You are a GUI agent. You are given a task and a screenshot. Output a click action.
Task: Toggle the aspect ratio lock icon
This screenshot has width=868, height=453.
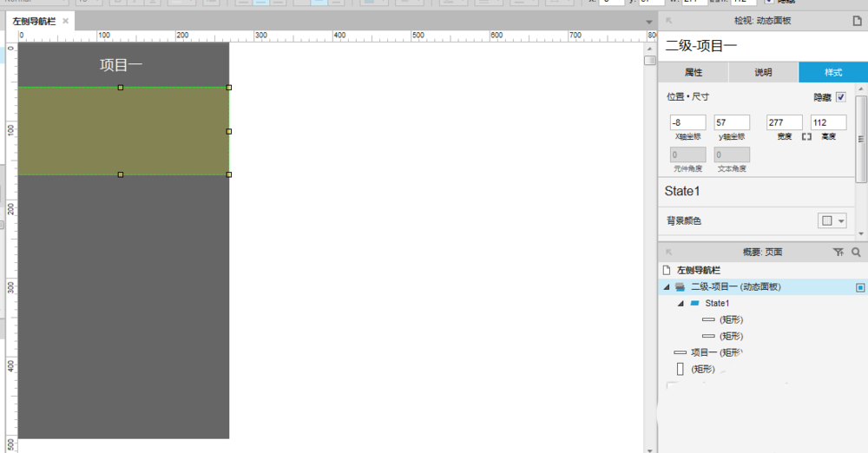pos(806,137)
